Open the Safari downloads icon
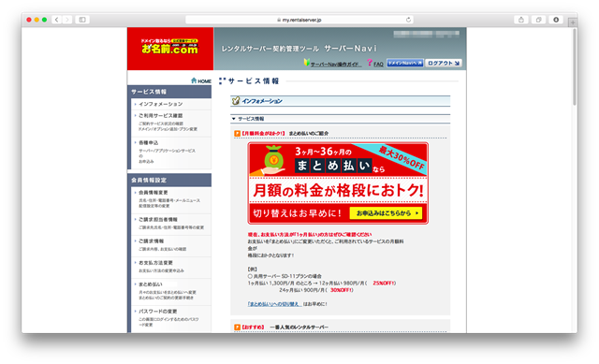 (x=556, y=20)
